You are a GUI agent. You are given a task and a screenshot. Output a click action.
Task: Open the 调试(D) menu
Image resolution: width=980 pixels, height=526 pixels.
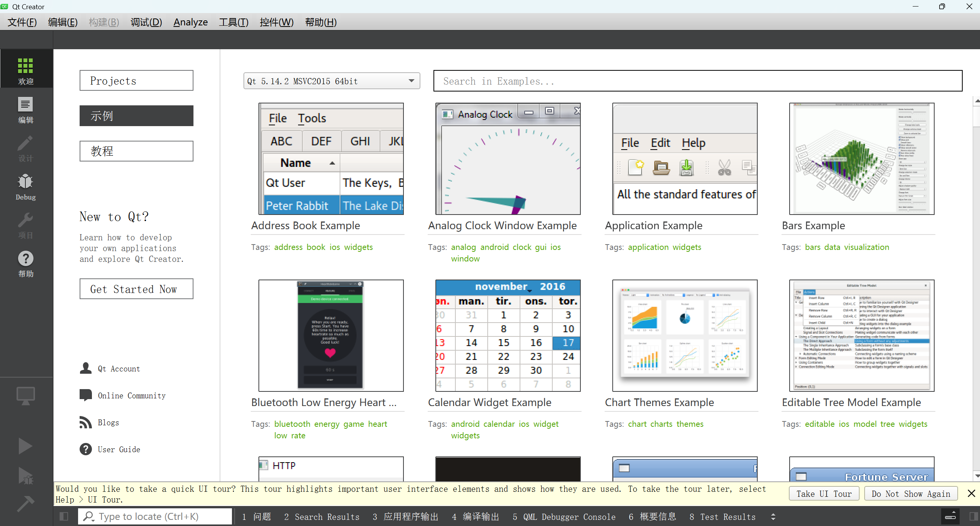tap(146, 22)
